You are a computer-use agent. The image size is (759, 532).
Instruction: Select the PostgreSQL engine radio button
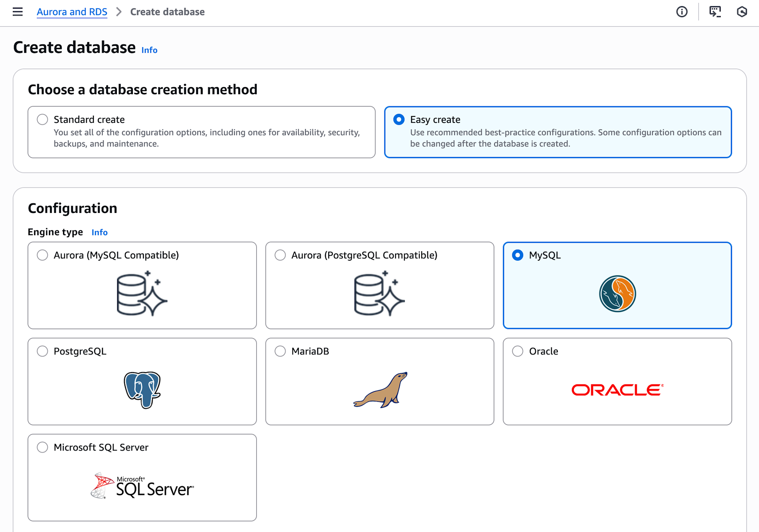click(x=43, y=351)
